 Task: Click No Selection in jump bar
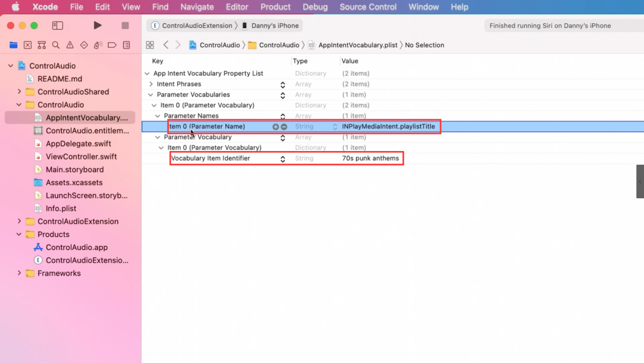[x=425, y=45]
